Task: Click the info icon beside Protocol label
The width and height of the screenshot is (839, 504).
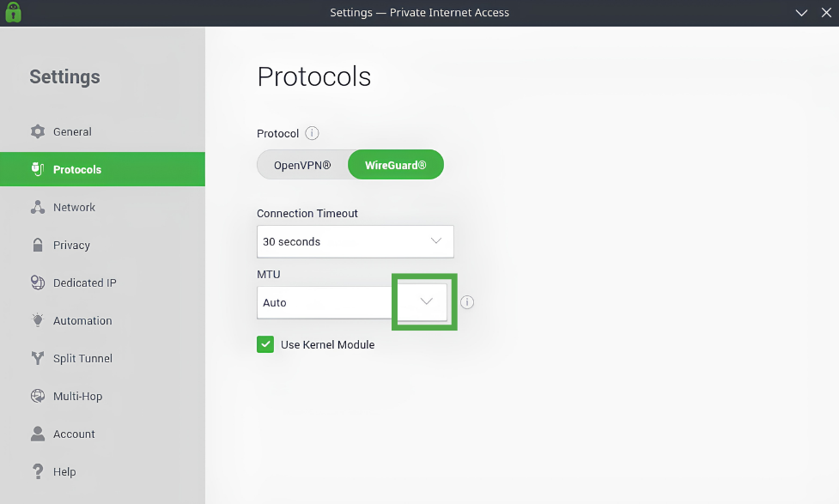Action: pyautogui.click(x=312, y=133)
